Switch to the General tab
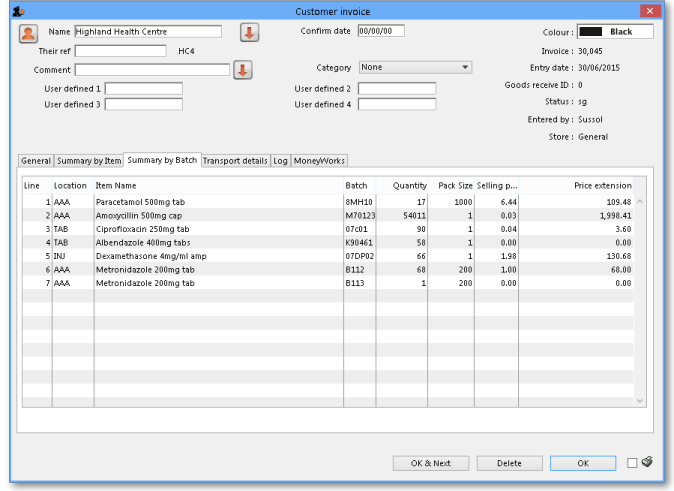The height and width of the screenshot is (491, 674). tap(36, 160)
